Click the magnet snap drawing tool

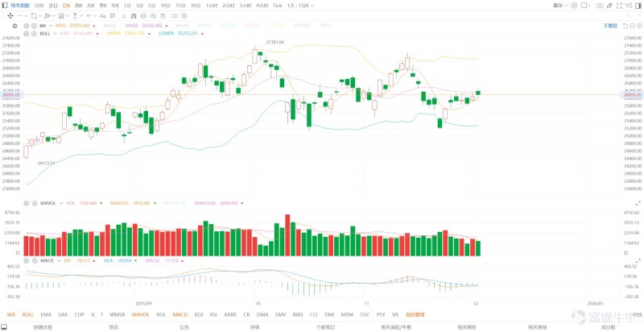(134, 15)
